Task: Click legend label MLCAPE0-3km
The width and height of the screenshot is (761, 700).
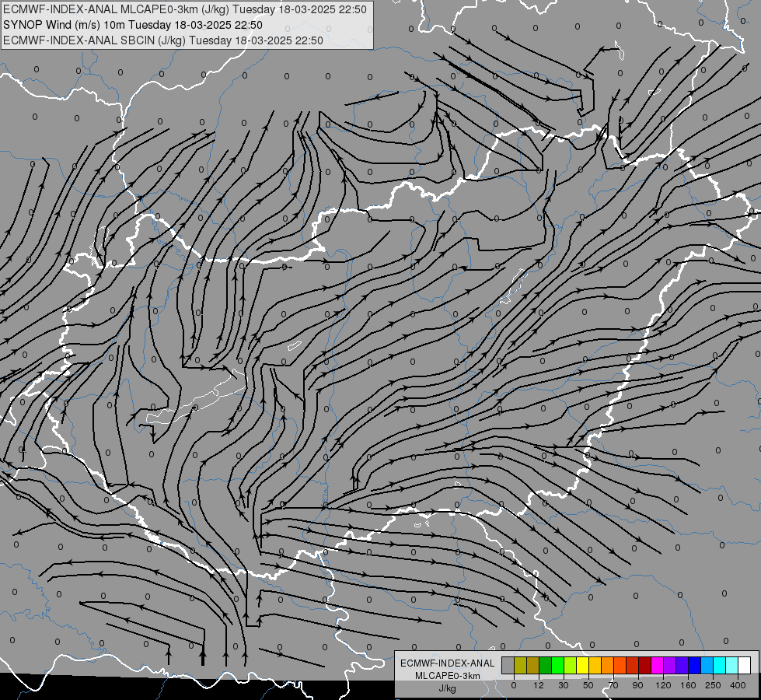Action: (448, 676)
